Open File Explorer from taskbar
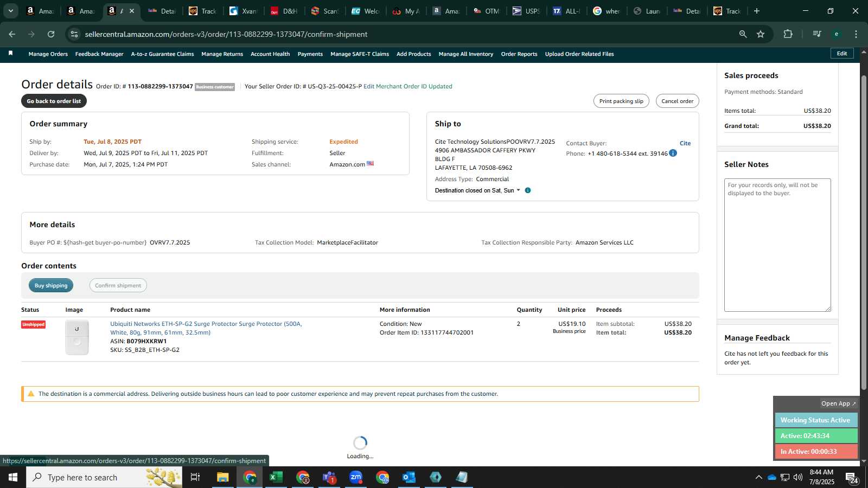Screen dimensions: 868x488 (223, 477)
